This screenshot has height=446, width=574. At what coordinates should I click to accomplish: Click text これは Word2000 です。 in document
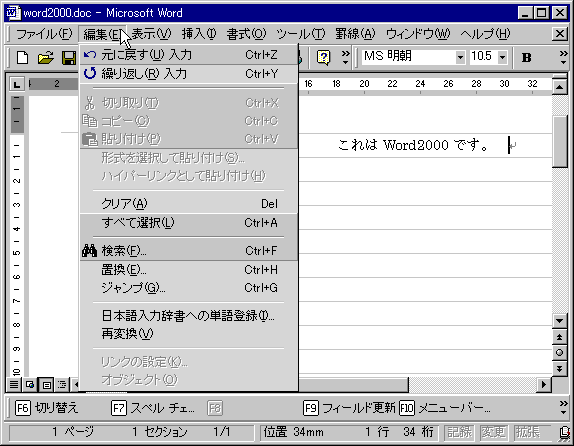coord(413,145)
